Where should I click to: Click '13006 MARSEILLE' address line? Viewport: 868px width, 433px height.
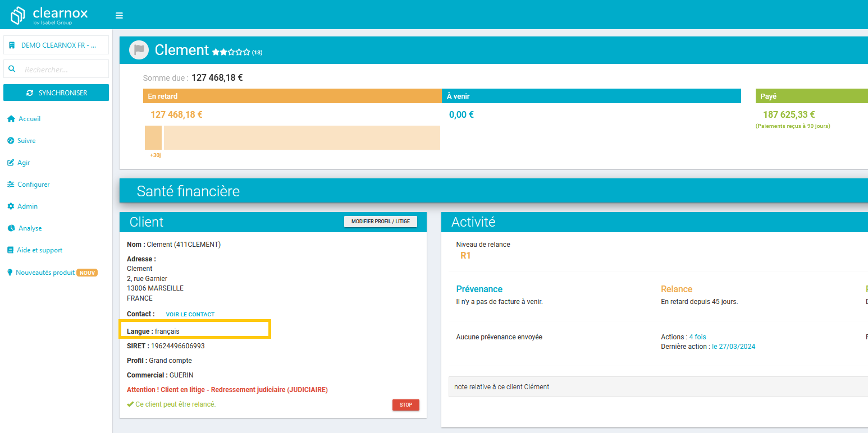[x=156, y=288]
